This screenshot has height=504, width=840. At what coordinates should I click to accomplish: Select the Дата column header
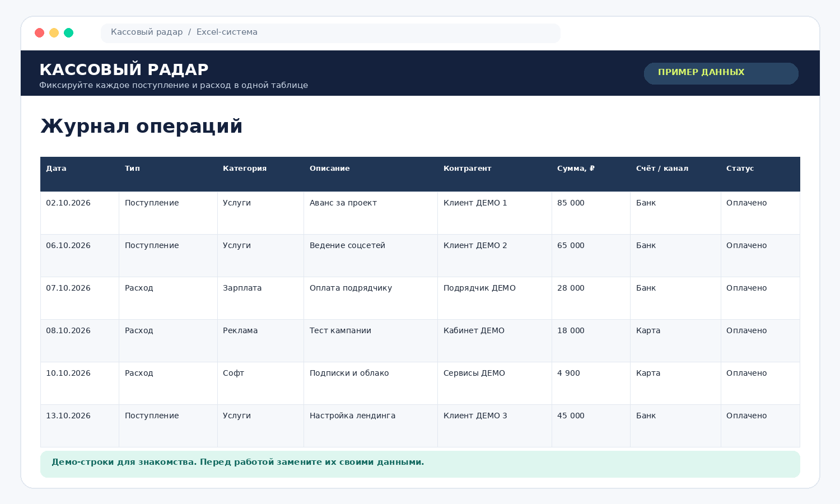(x=80, y=174)
